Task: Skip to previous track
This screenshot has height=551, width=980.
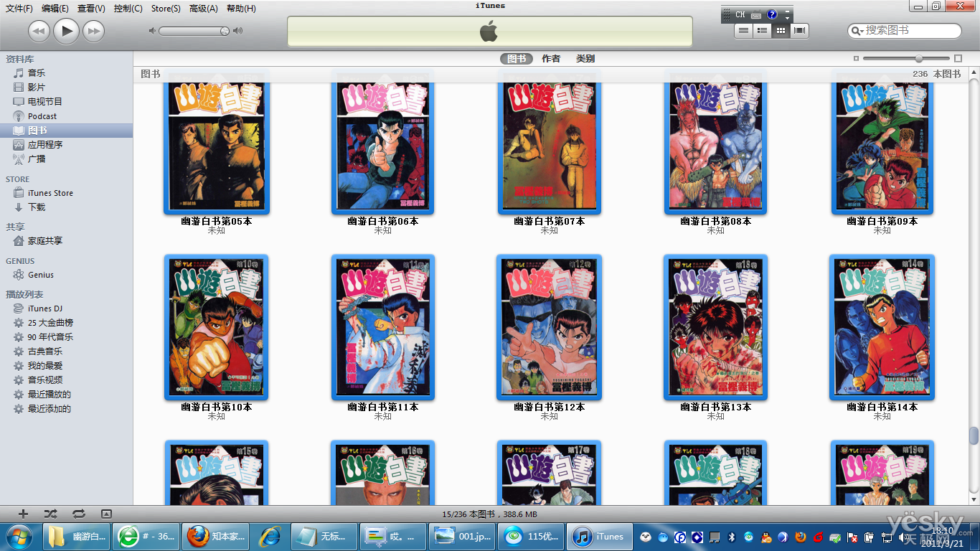Action: tap(39, 31)
